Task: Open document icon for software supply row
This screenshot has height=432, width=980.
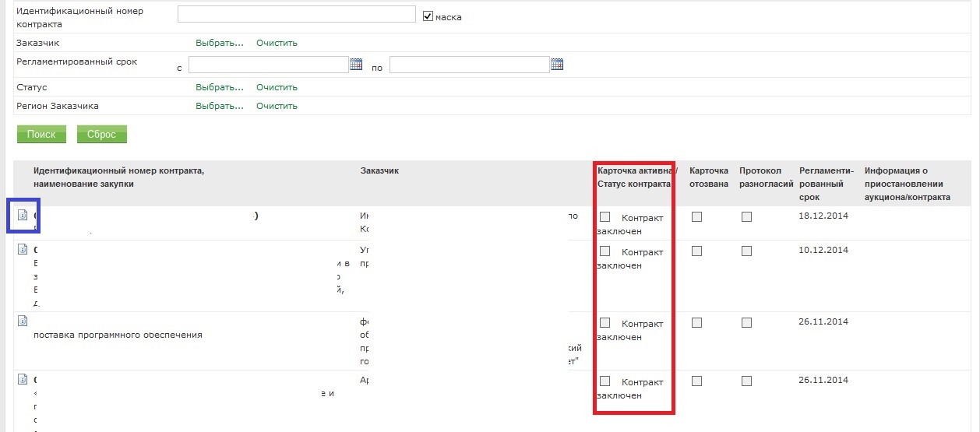Action: (x=23, y=320)
